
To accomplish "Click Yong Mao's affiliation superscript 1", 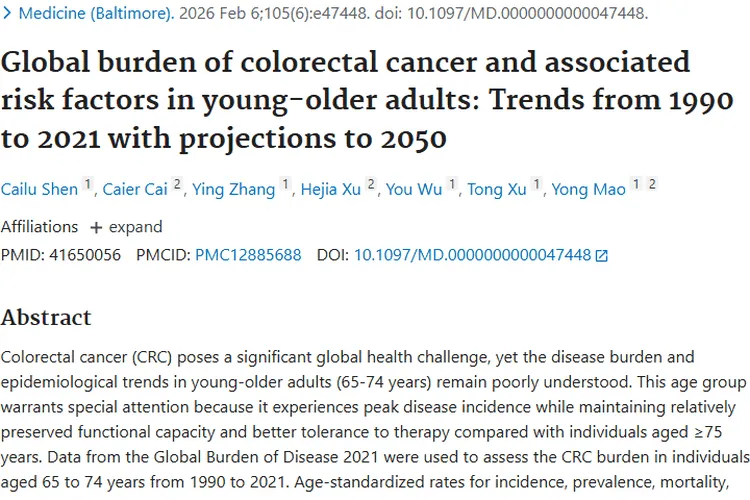I will (637, 184).
